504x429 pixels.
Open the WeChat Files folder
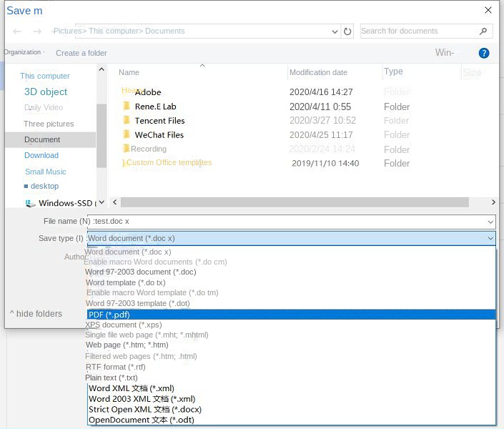[159, 135]
